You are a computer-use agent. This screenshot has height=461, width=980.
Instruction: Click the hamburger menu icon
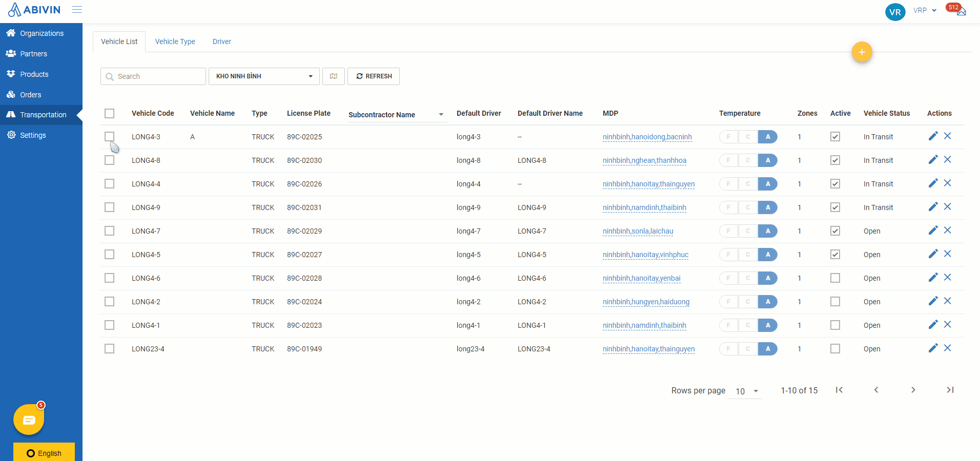[77, 10]
